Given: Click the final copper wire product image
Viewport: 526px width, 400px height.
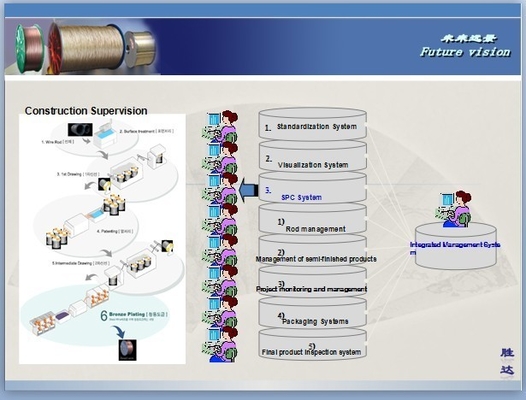Looking at the screenshot, I should click(x=128, y=350).
